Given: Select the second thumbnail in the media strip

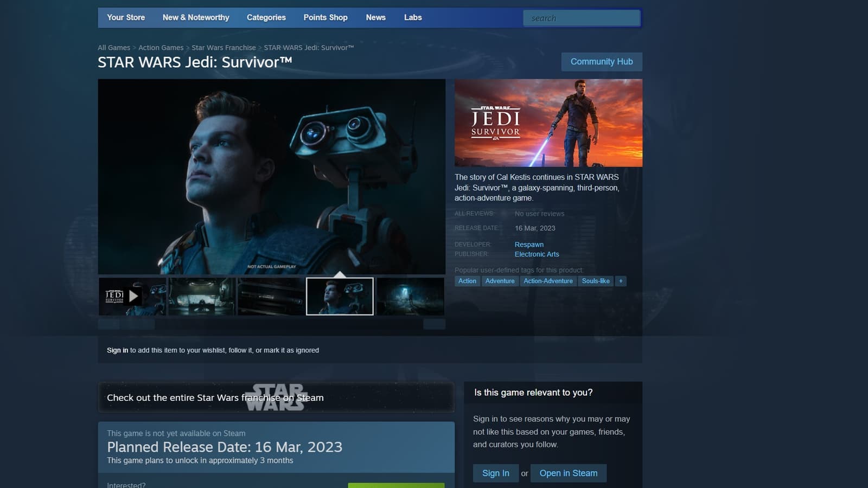Looking at the screenshot, I should coord(202,296).
